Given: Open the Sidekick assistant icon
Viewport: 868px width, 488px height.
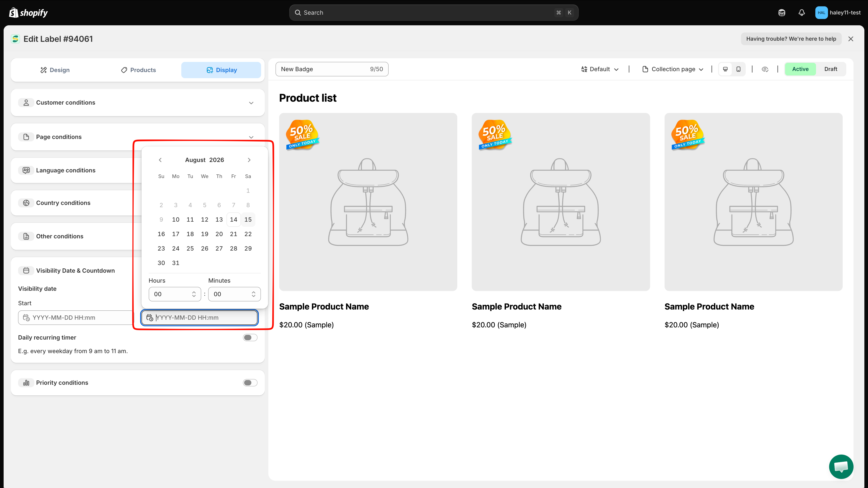Looking at the screenshot, I should (782, 12).
